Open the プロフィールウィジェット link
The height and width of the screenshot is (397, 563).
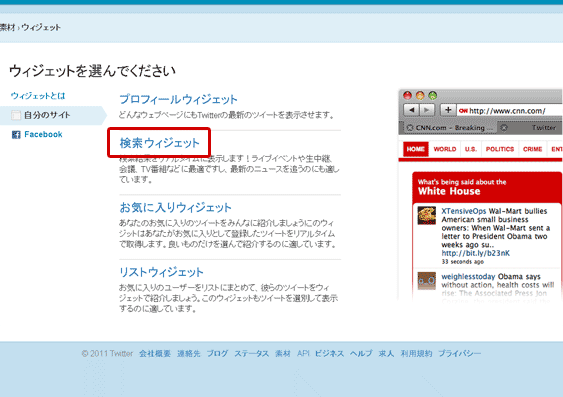pyautogui.click(x=178, y=99)
